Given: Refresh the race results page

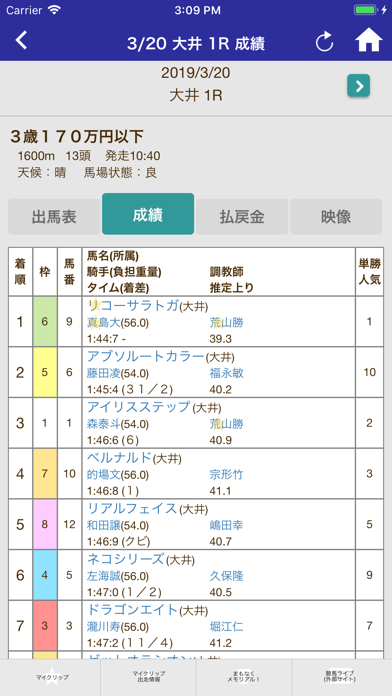Looking at the screenshot, I should point(324,43).
